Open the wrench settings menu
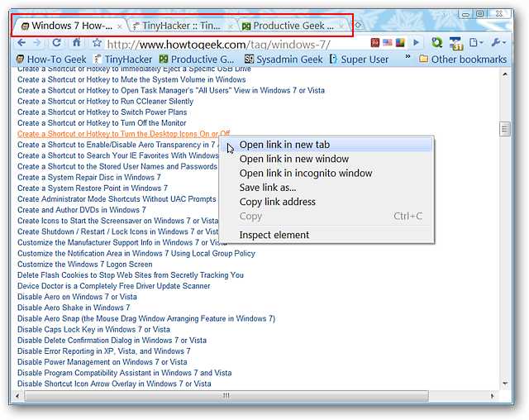The width and height of the screenshot is (529, 420). click(x=498, y=43)
